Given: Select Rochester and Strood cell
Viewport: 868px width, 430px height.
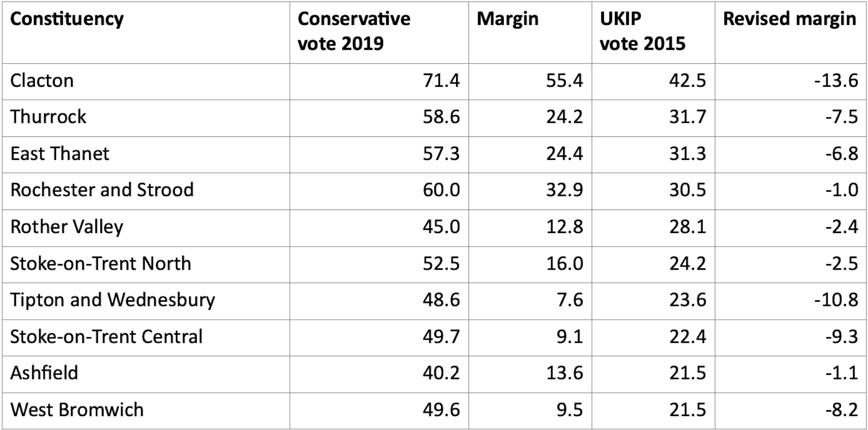Looking at the screenshot, I should (102, 190).
